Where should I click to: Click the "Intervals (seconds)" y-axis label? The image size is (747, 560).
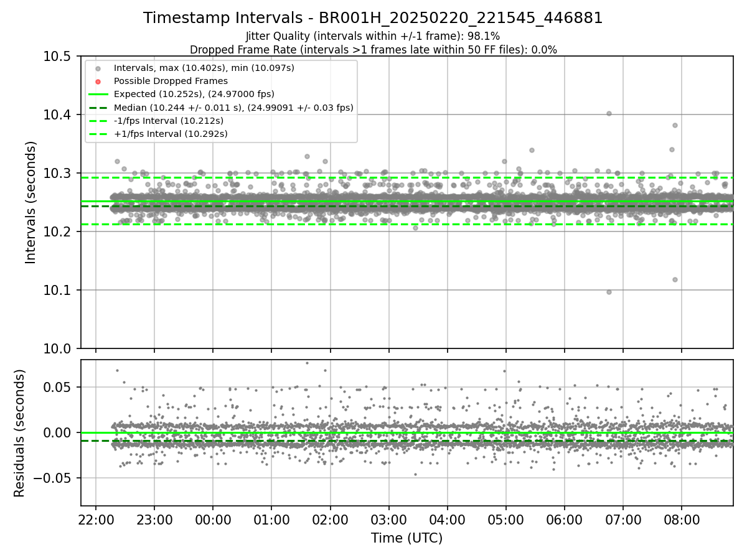[x=31, y=202]
